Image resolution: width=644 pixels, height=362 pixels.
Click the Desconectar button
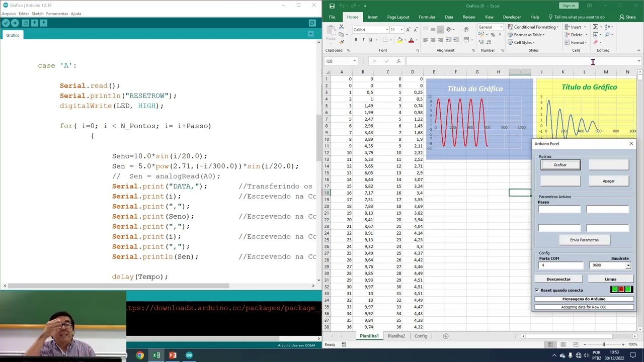point(558,279)
